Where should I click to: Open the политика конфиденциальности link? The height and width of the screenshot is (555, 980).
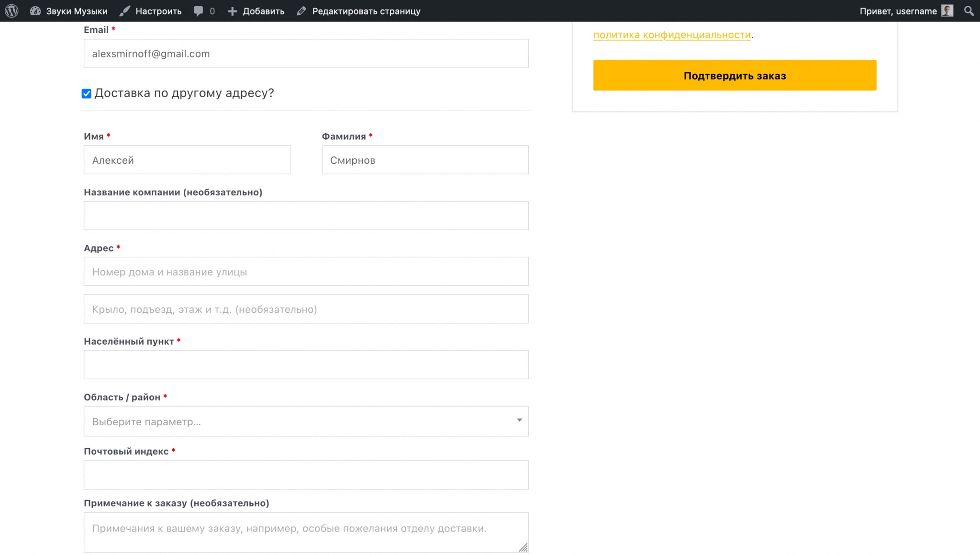click(x=672, y=35)
